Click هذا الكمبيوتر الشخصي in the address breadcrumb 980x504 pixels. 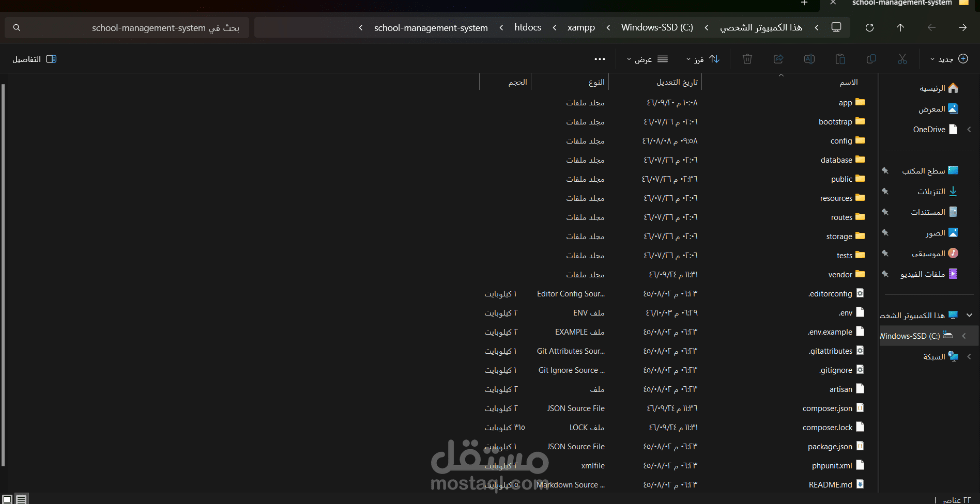point(761,27)
